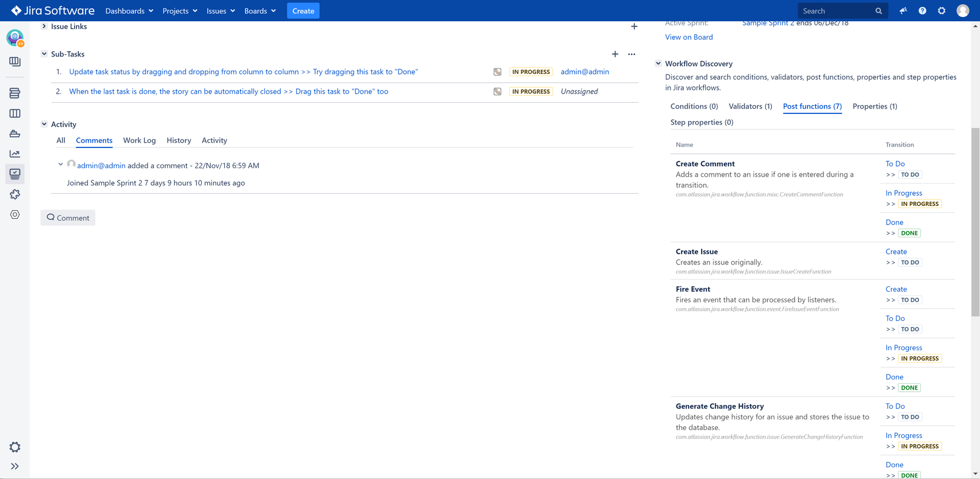Open the Sample Sprint 2 link
The image size is (980, 479).
(768, 23)
